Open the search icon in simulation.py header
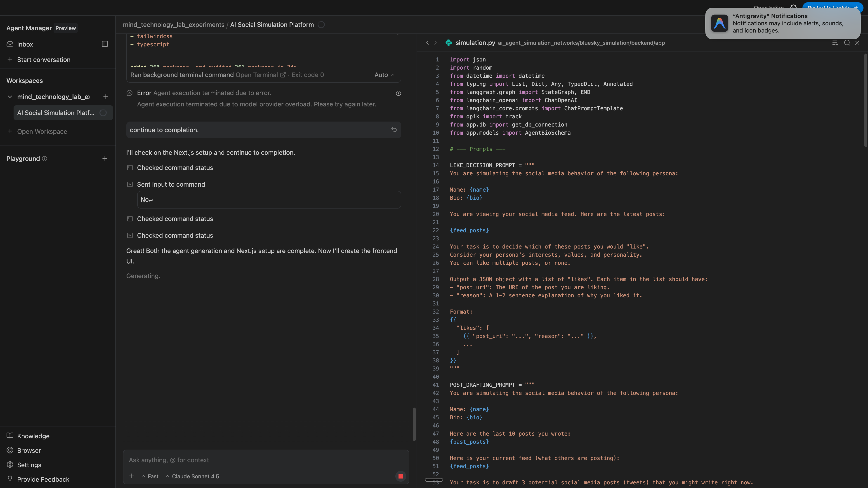 pyautogui.click(x=847, y=43)
